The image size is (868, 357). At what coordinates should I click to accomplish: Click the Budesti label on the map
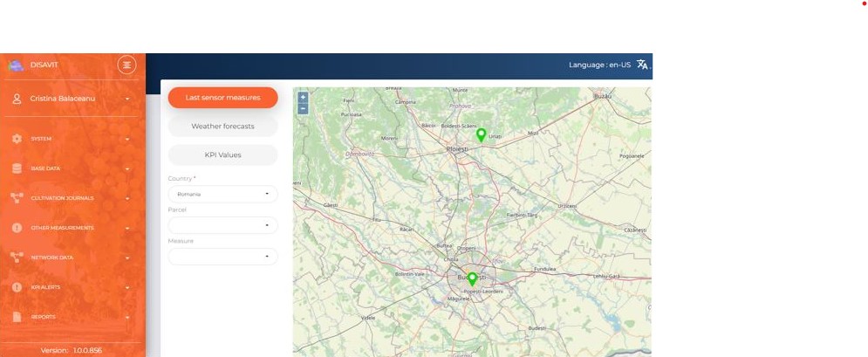pos(537,328)
